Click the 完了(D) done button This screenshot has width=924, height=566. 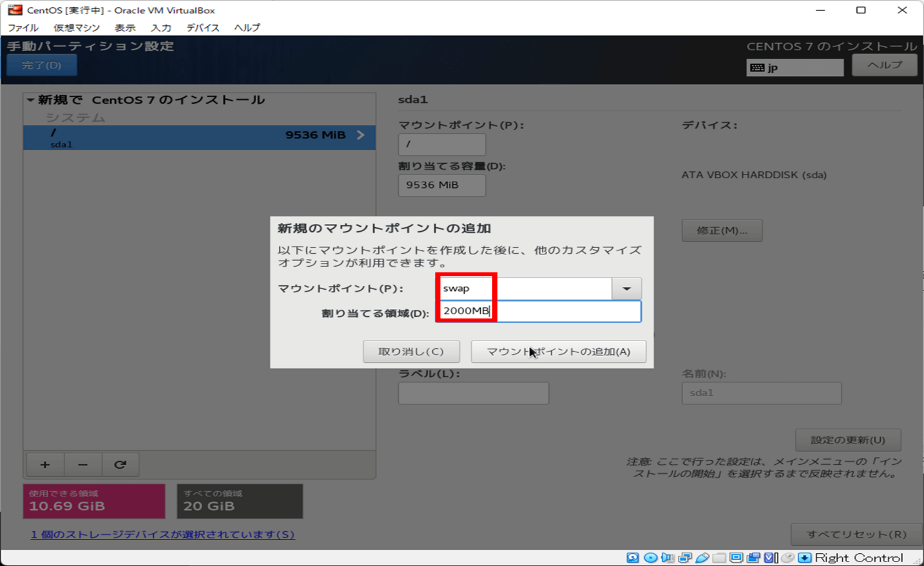coord(42,65)
